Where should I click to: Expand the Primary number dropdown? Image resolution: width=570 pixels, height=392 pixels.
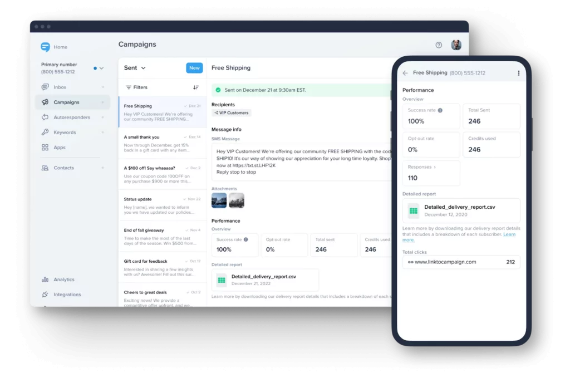[x=101, y=68]
